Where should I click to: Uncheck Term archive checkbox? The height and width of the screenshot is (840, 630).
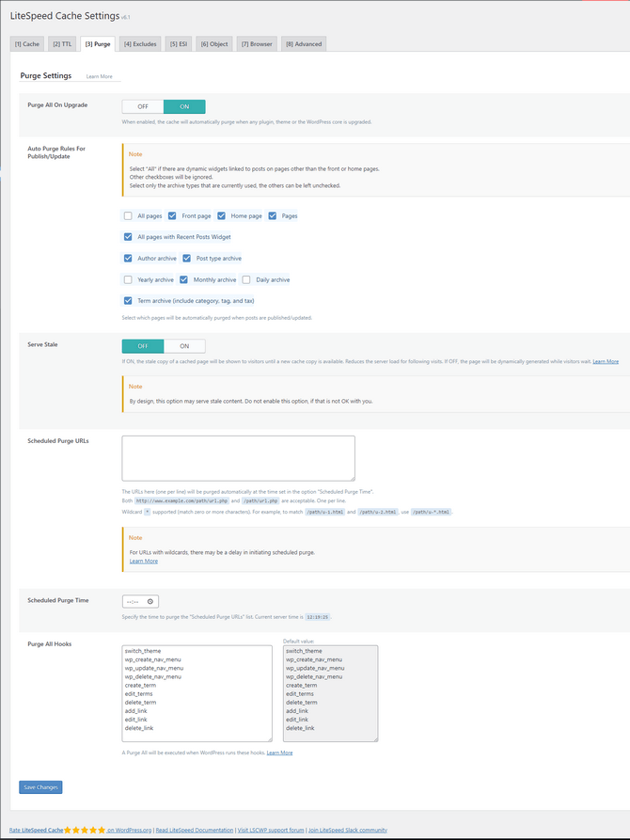pyautogui.click(x=128, y=301)
